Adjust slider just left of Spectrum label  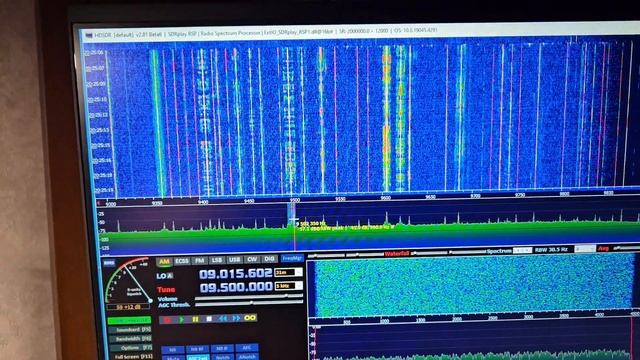[468, 252]
